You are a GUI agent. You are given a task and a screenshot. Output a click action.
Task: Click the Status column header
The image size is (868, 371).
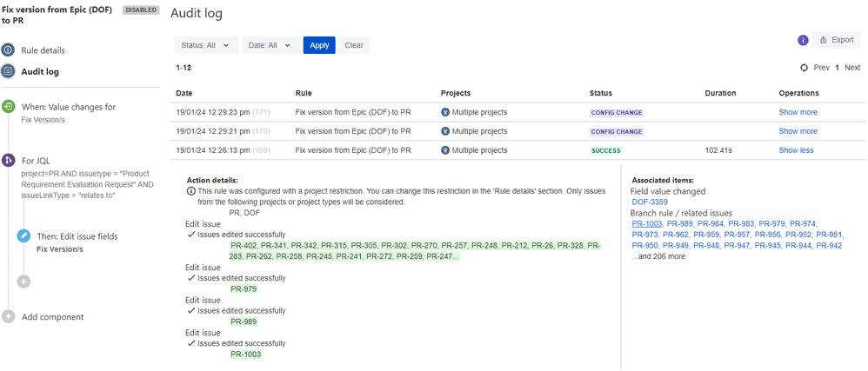(x=601, y=93)
